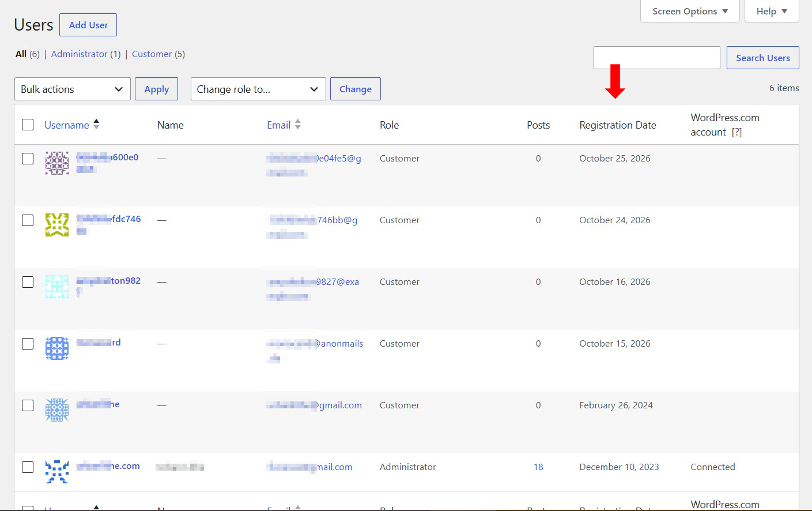The height and width of the screenshot is (511, 812).
Task: Click avatar of the Administrator user
Action: click(57, 472)
